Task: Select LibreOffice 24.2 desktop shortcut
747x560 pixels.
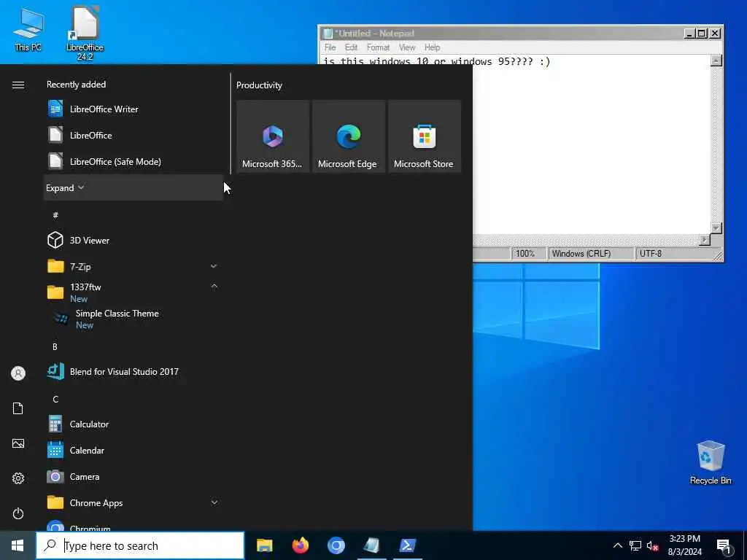Action: point(85,34)
